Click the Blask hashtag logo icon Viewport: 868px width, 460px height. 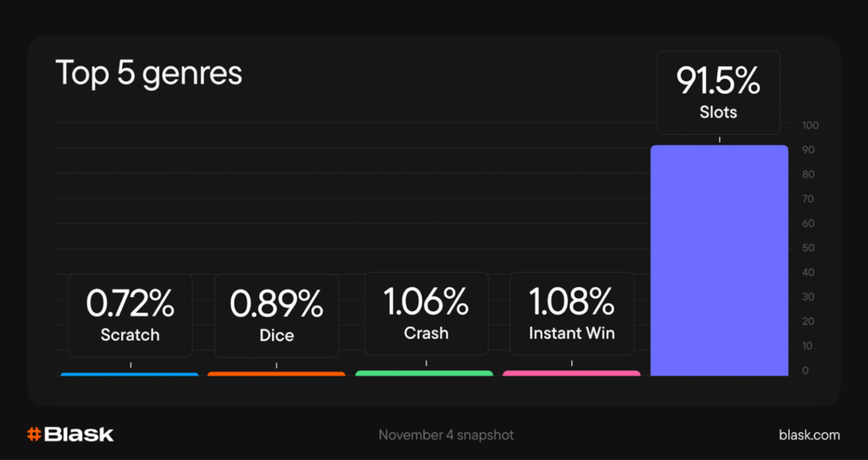[34, 435]
